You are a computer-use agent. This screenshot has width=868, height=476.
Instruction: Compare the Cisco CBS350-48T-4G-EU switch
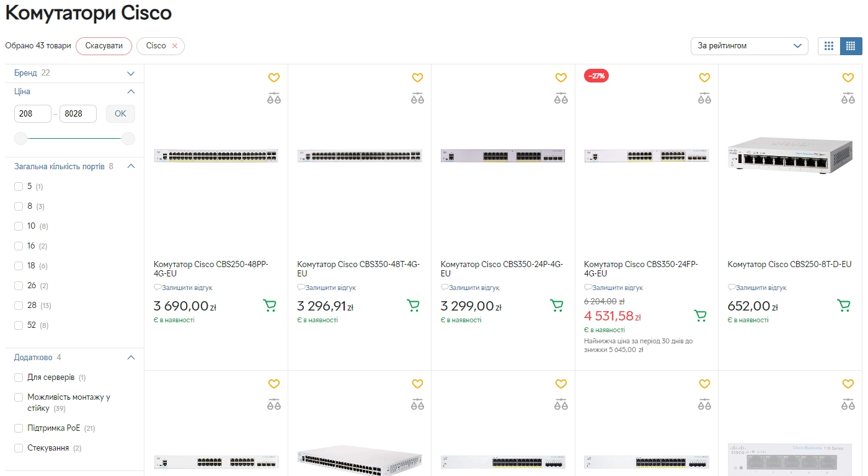417,98
